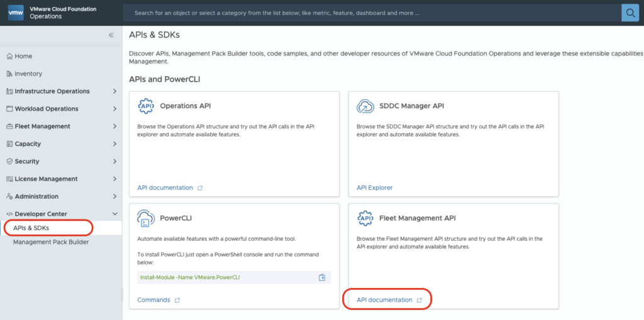Expand the Workload Operations section
The image size is (644, 320).
click(x=114, y=109)
